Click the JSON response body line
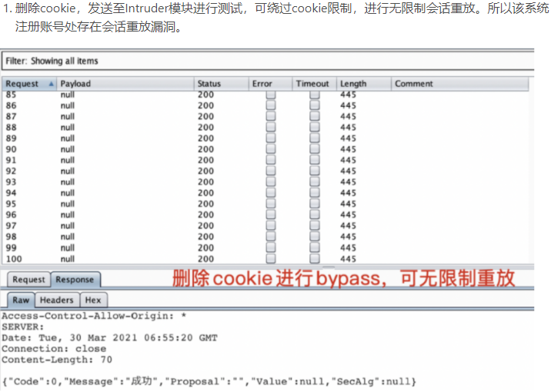 [209, 381]
